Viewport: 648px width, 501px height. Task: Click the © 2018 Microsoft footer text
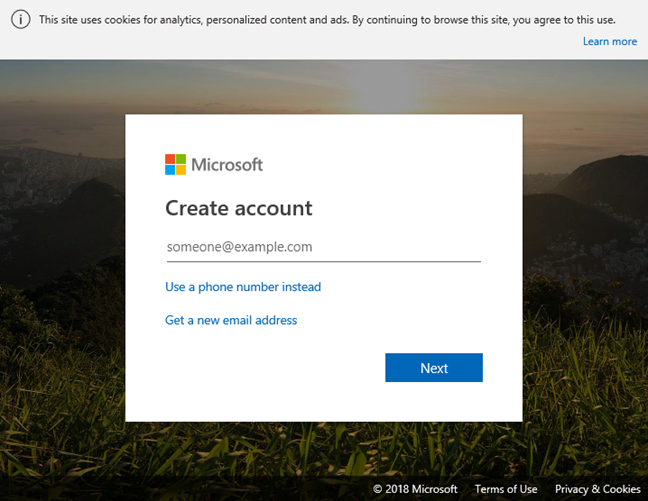pyautogui.click(x=415, y=489)
